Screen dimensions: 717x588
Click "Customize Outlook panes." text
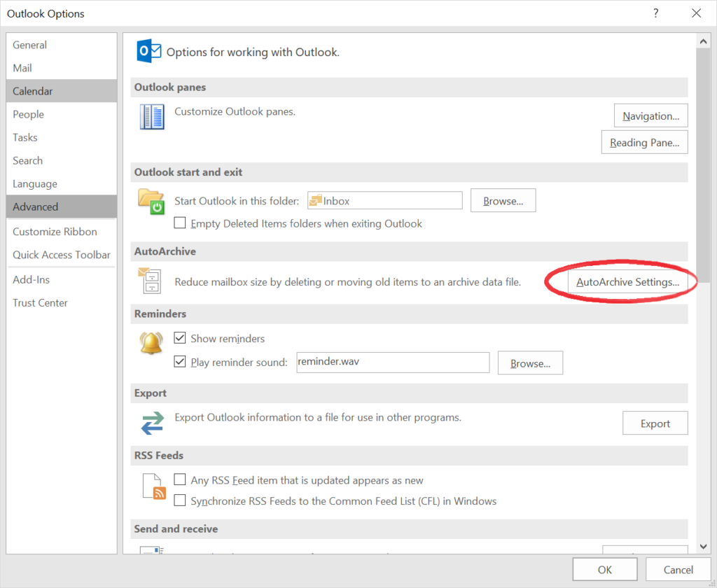[x=235, y=111]
